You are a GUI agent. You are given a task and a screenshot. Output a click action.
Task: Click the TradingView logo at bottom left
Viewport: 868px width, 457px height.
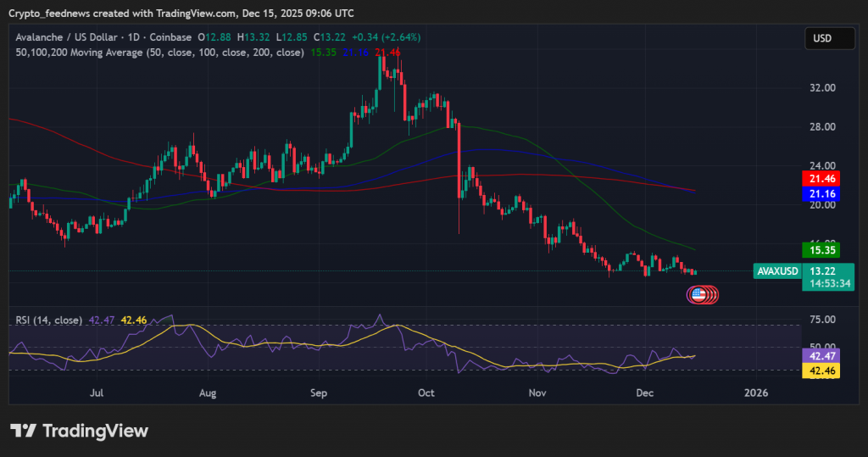pyautogui.click(x=79, y=431)
